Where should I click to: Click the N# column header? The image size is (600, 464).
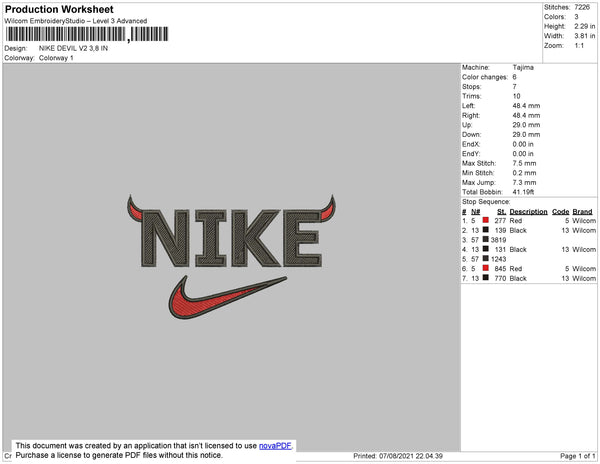coord(475,212)
